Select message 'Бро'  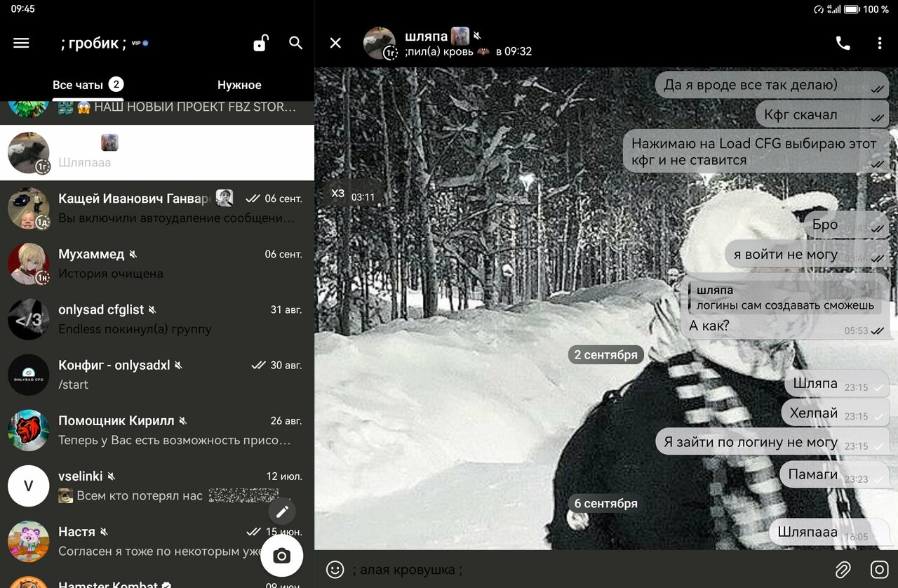[847, 225]
